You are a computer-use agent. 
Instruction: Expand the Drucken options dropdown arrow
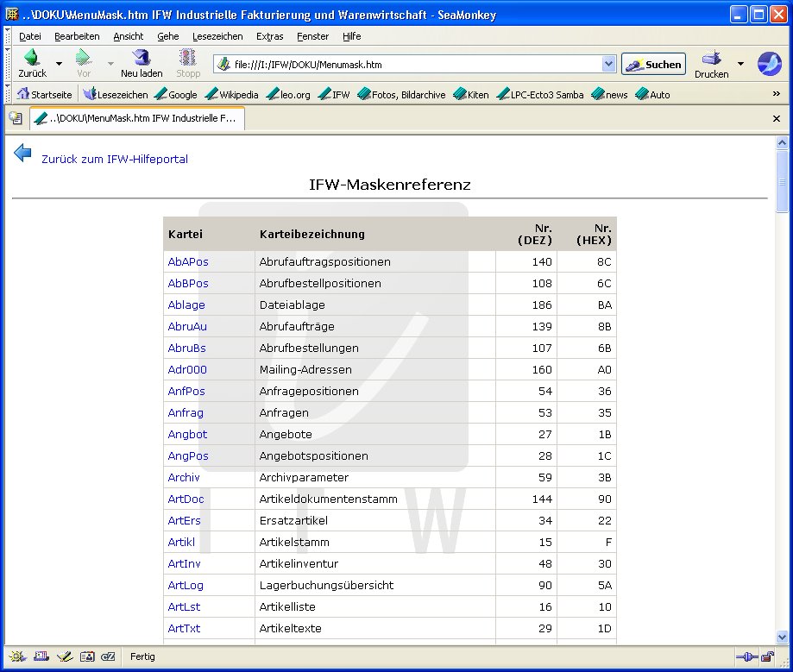pos(740,64)
